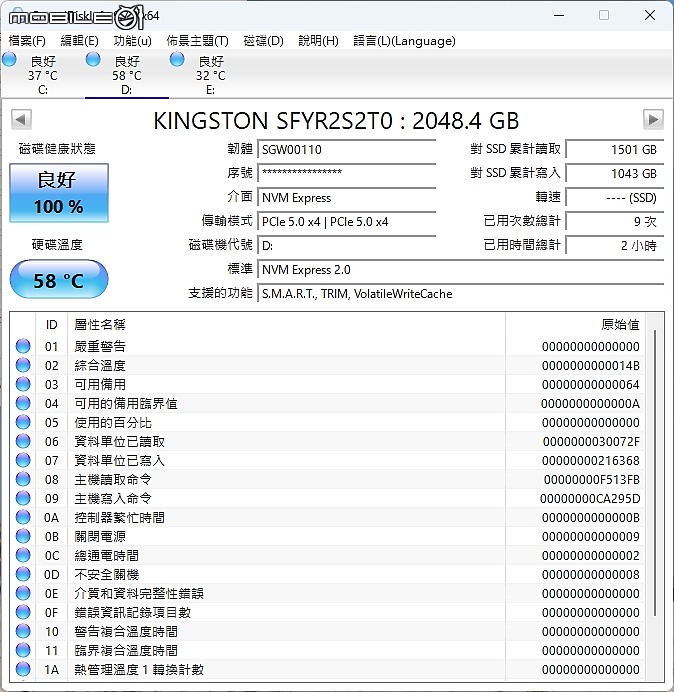Click the status orb of attribute 01 嚴重警告
The width and height of the screenshot is (674, 692).
[23, 346]
